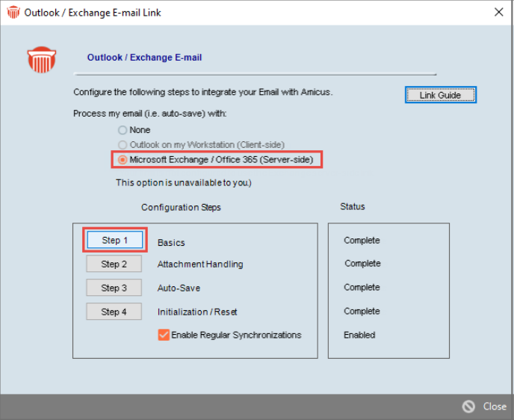Click the large Amicus column logo
This screenshot has width=514, height=420.
pos(42,60)
